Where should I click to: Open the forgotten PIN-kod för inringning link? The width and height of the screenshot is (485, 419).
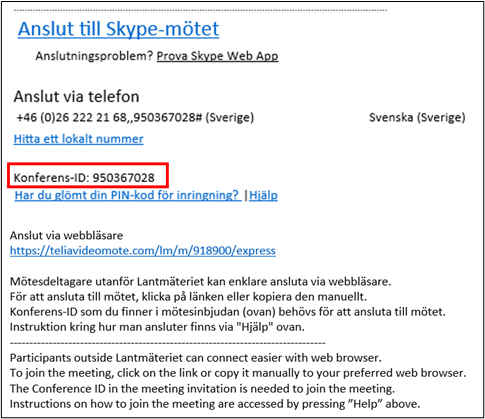click(128, 195)
